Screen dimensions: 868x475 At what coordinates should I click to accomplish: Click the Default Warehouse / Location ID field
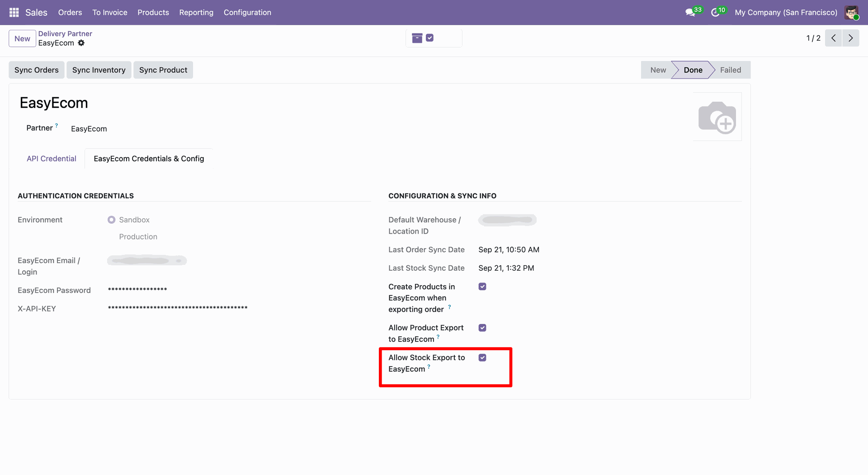[507, 220]
